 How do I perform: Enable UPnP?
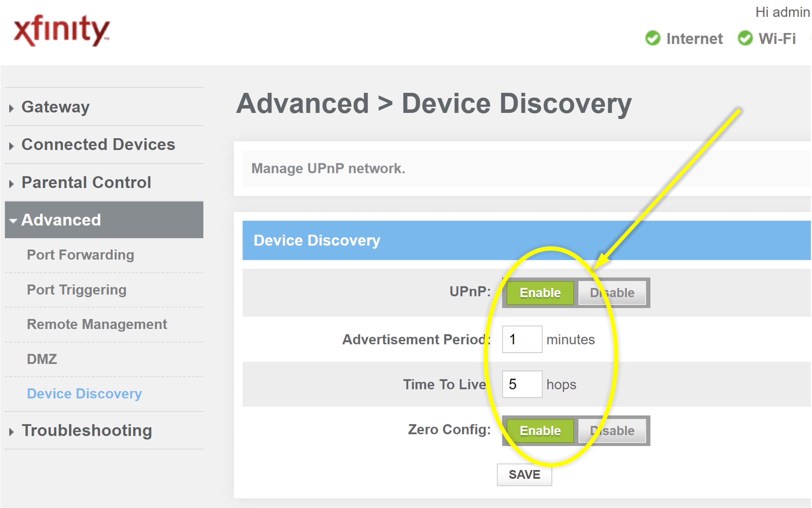click(541, 293)
